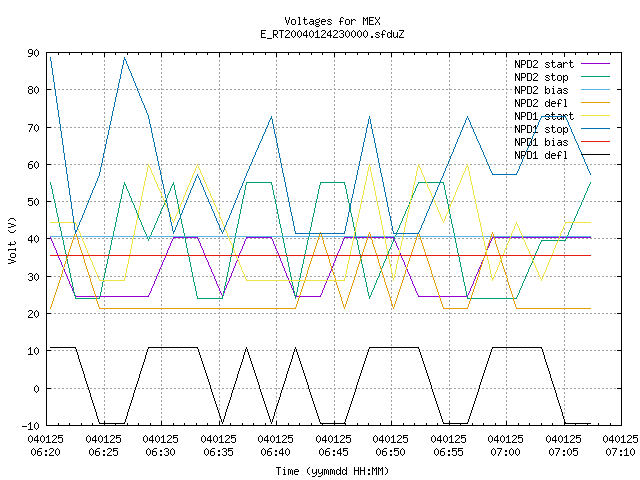Click the 040125 06:55 time tick label
640x480 pixels.
coord(449,446)
